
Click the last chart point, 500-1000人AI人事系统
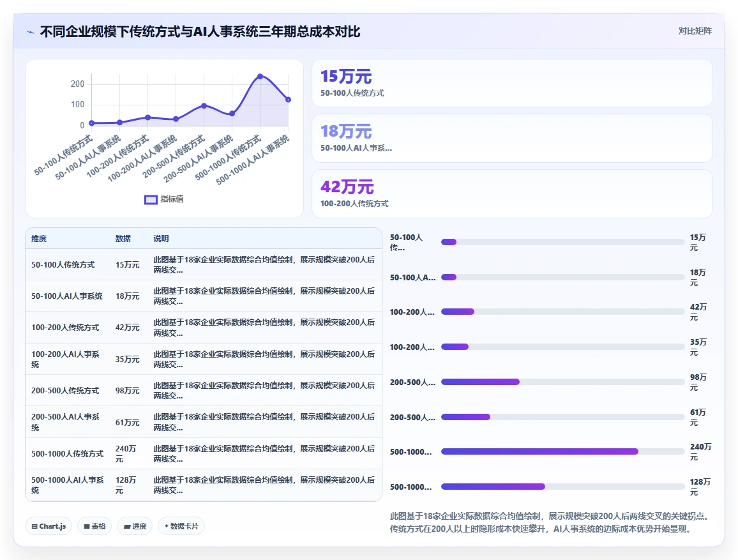[x=288, y=100]
